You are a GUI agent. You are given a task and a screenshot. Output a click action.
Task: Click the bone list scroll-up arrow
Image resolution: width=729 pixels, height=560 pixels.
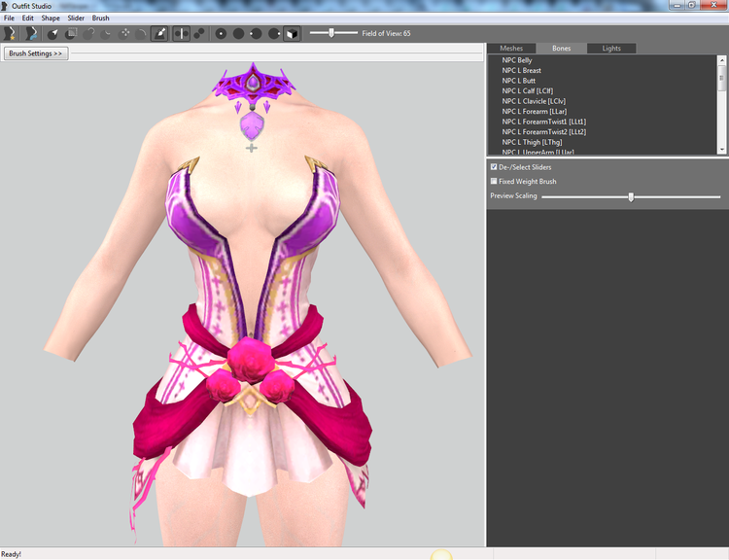[x=721, y=60]
